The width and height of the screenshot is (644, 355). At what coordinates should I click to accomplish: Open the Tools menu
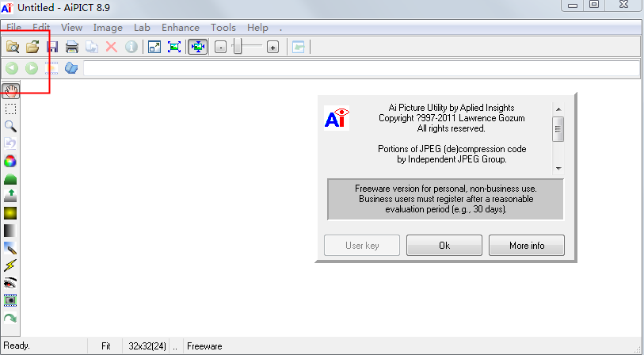223,28
